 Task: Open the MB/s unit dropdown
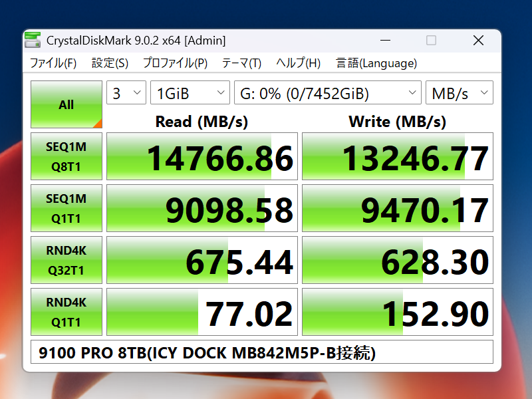pos(459,92)
